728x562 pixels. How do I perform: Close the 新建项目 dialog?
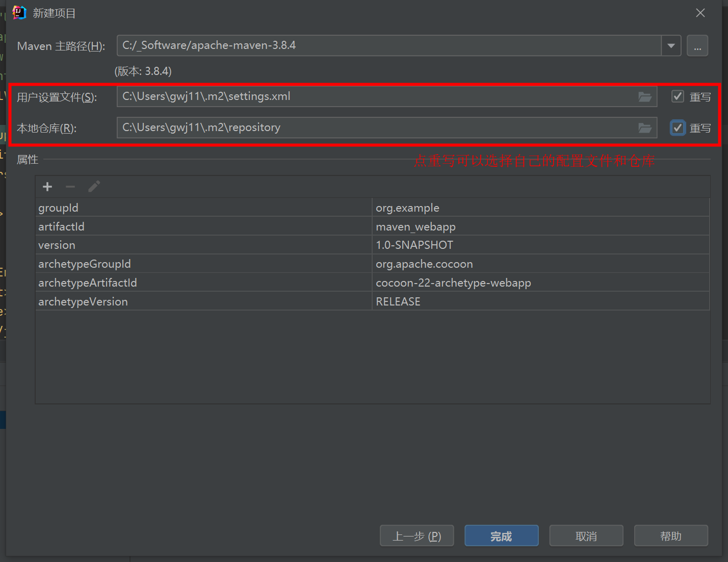(700, 13)
